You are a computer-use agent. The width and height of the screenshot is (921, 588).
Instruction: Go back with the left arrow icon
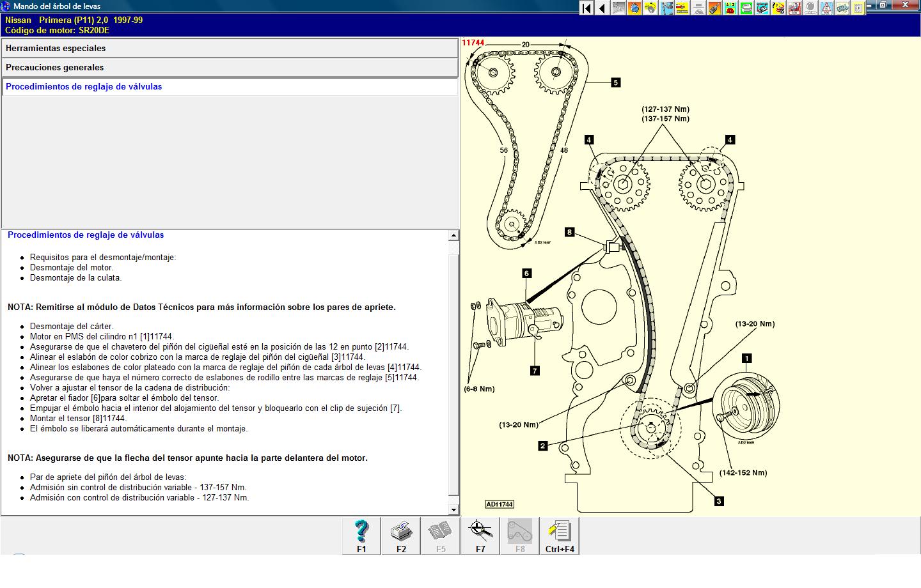(602, 8)
